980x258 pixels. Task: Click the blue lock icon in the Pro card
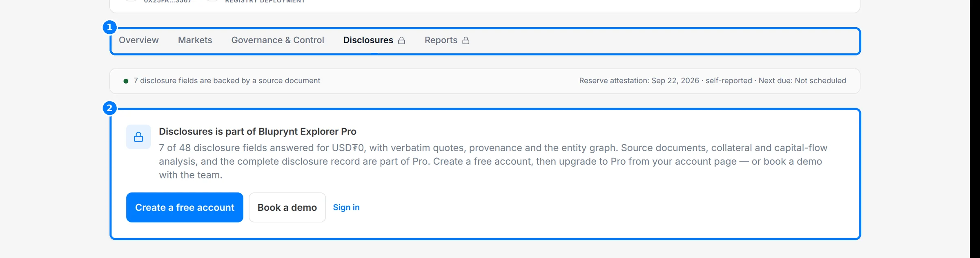pos(138,137)
